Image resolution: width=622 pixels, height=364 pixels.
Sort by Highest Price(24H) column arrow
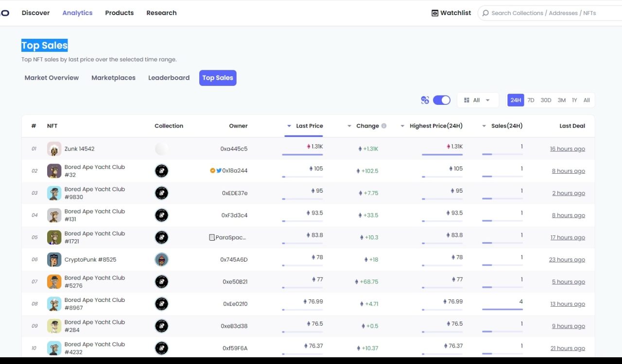pyautogui.click(x=402, y=126)
